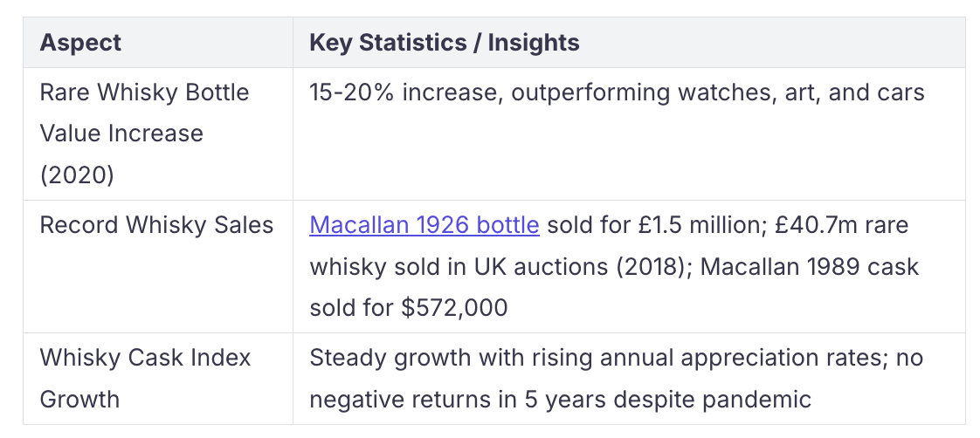Image resolution: width=980 pixels, height=438 pixels.
Task: Select the 15-20% increase statistics cell
Action: pos(629,133)
